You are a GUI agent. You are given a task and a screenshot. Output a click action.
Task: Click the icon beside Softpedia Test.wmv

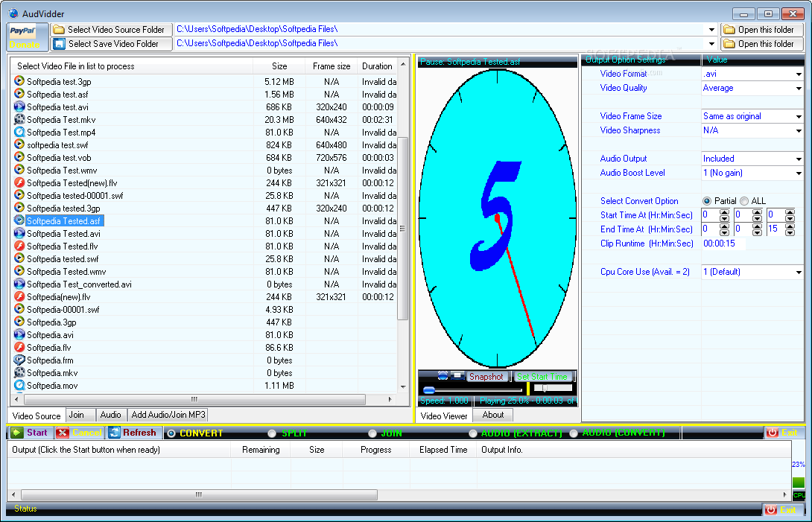click(x=19, y=170)
